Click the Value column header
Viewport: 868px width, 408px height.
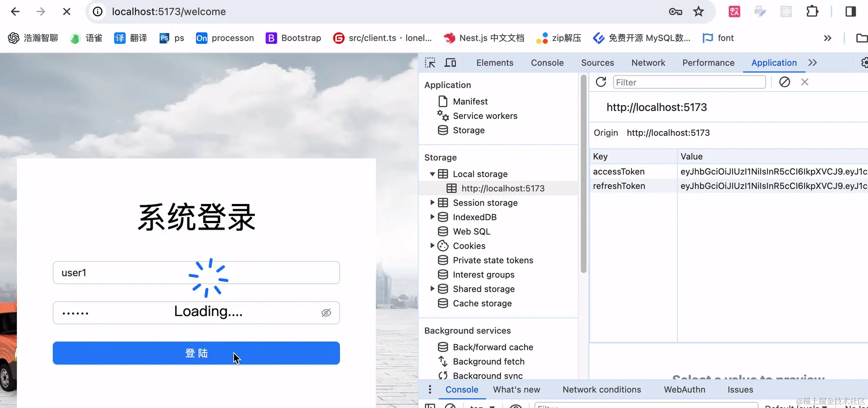pyautogui.click(x=773, y=157)
